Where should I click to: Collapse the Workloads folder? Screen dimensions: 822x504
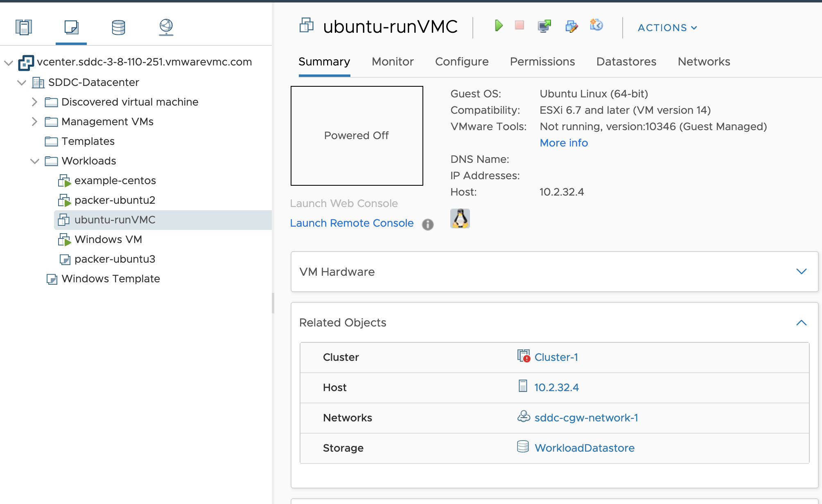pos(34,161)
